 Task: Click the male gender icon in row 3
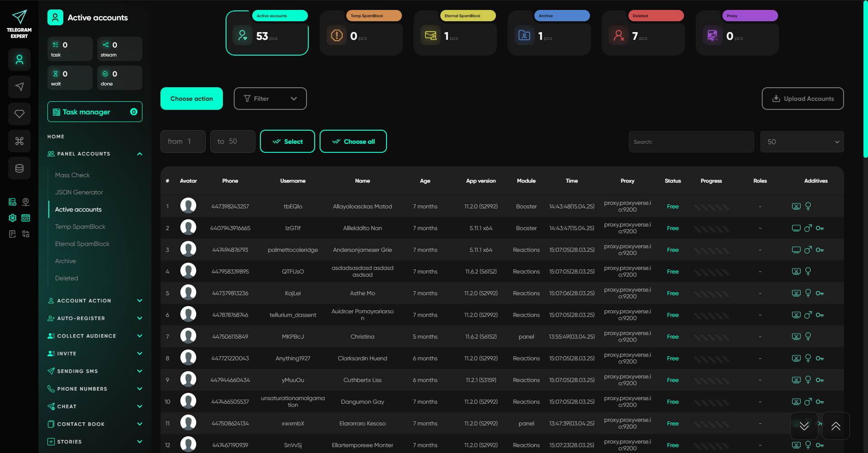pos(808,250)
